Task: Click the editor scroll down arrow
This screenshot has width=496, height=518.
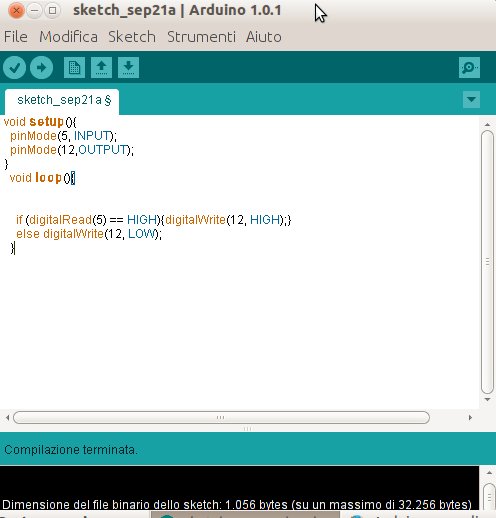Action: tap(487, 399)
